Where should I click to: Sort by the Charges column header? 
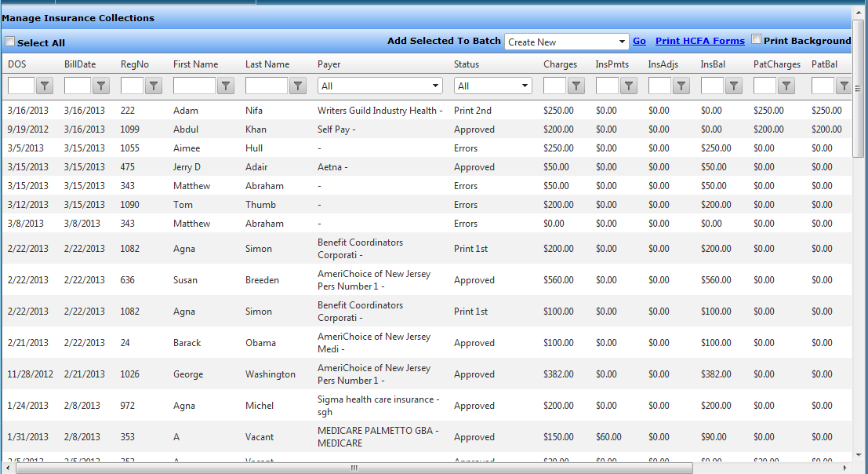(x=560, y=64)
